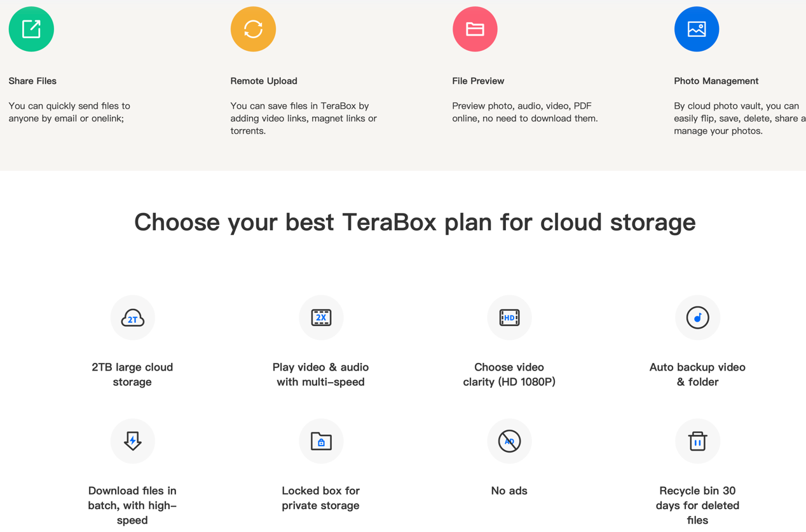This screenshot has height=532, width=806.
Task: Click the recycle bin trash icon
Action: [x=697, y=440]
